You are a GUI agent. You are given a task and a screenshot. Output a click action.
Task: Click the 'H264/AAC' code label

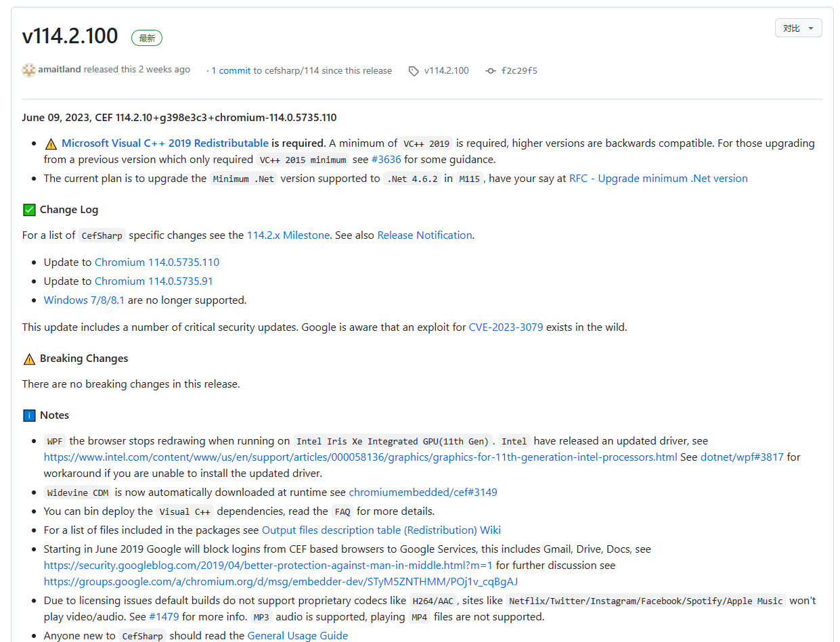coord(434,601)
